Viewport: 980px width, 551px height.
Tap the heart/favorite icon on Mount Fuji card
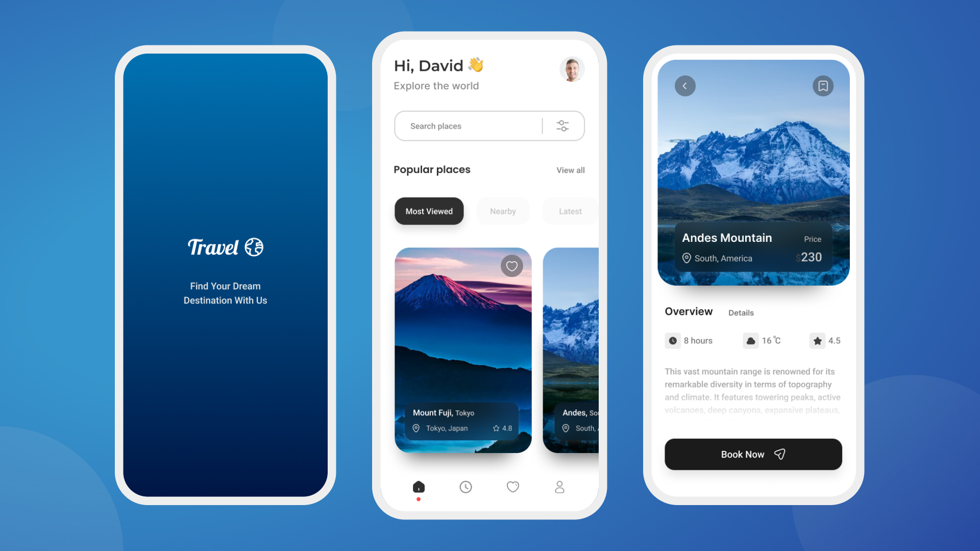coord(511,266)
